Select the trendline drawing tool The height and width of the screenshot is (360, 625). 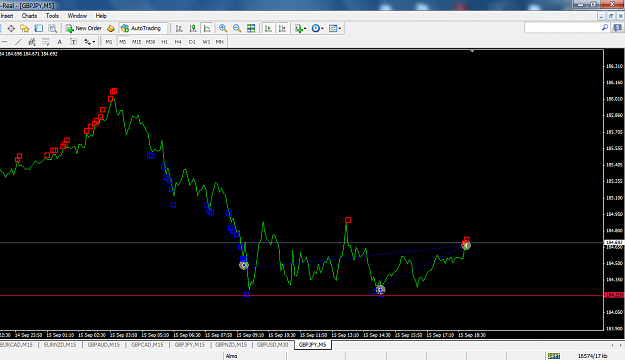(18, 41)
